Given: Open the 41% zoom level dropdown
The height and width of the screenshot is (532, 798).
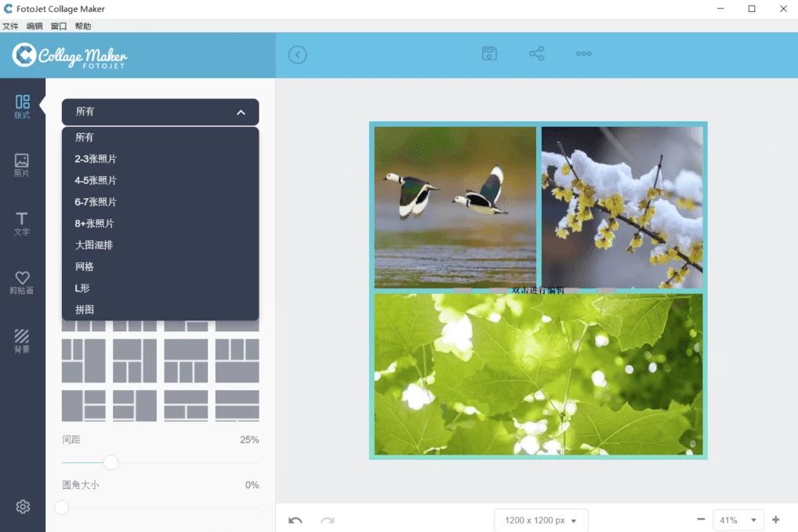Looking at the screenshot, I should (738, 519).
